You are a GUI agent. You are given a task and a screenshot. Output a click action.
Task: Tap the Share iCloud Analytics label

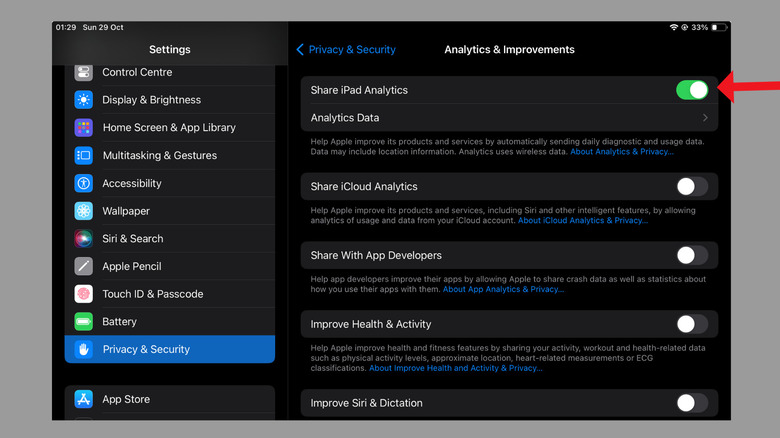(364, 187)
